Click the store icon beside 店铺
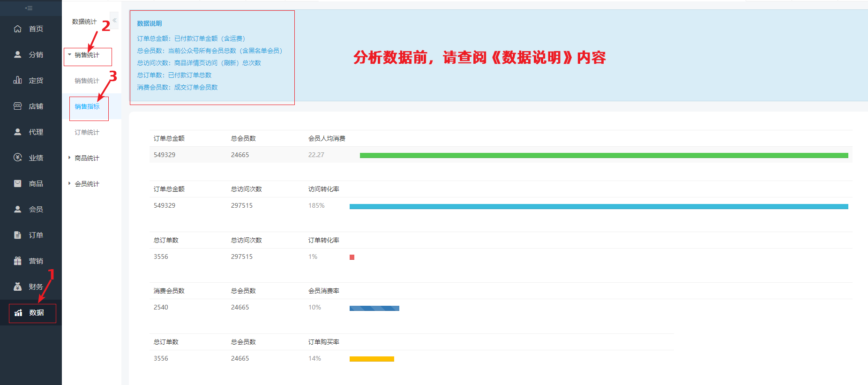The image size is (868, 385). tap(17, 106)
